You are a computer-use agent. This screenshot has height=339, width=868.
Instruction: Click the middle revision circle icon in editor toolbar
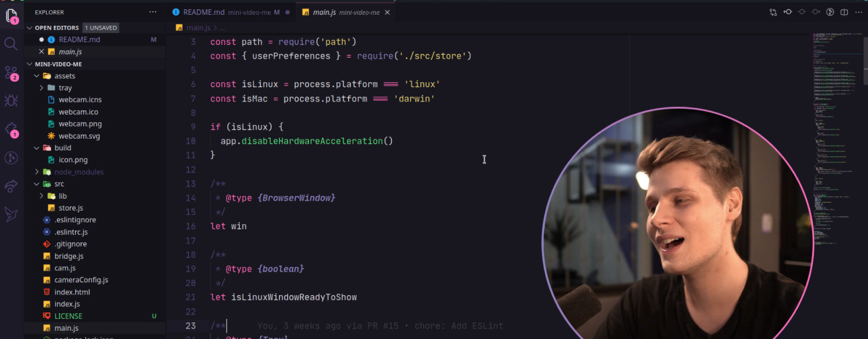click(x=802, y=12)
